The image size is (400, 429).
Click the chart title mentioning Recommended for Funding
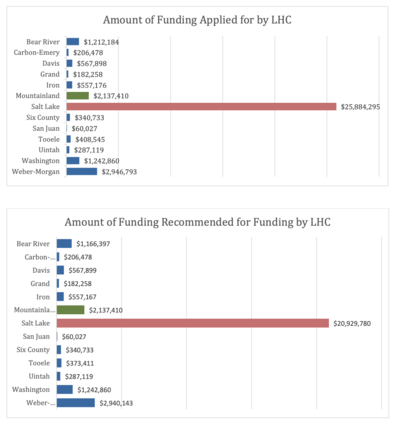[197, 222]
